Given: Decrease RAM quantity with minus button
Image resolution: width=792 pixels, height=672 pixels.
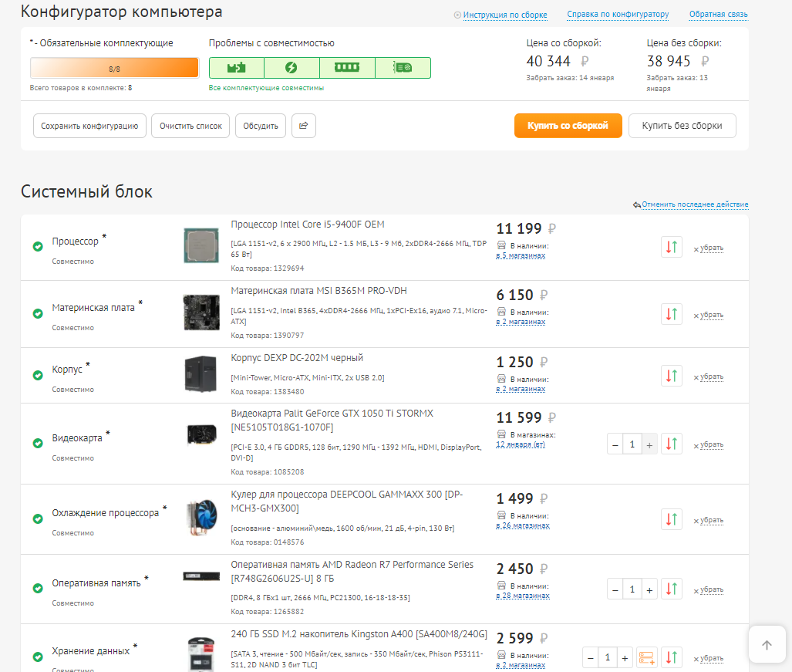Looking at the screenshot, I should pos(615,589).
